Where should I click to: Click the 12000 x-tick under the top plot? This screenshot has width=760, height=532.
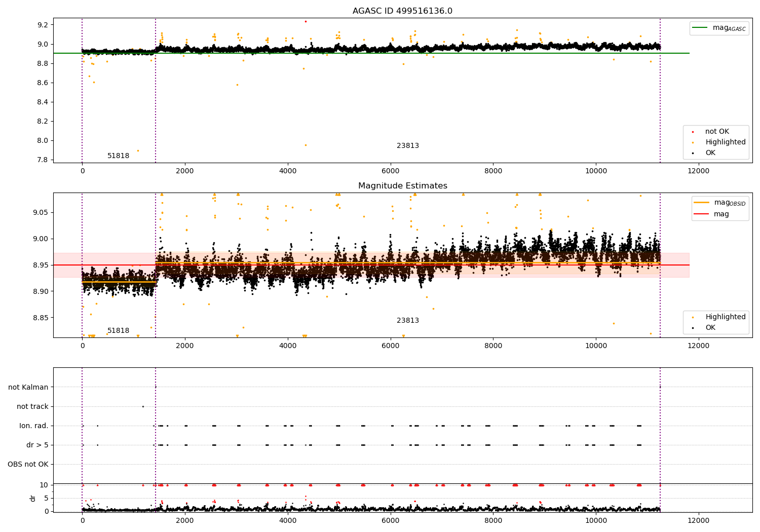698,171
